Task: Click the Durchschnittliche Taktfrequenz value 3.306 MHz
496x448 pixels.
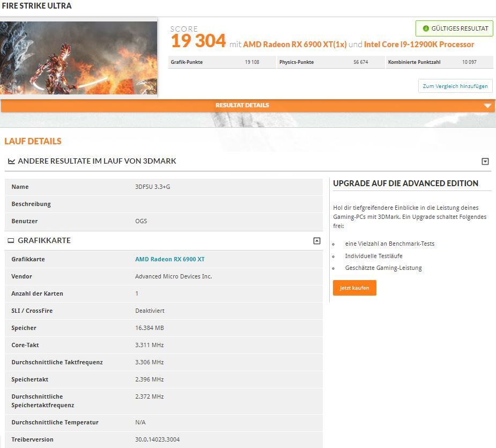Action: coord(149,362)
